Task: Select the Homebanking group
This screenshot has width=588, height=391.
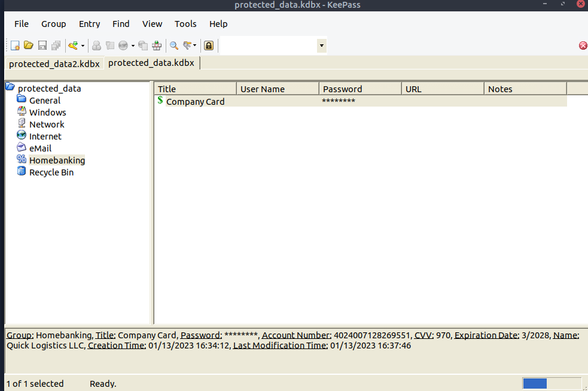Action: tap(57, 160)
